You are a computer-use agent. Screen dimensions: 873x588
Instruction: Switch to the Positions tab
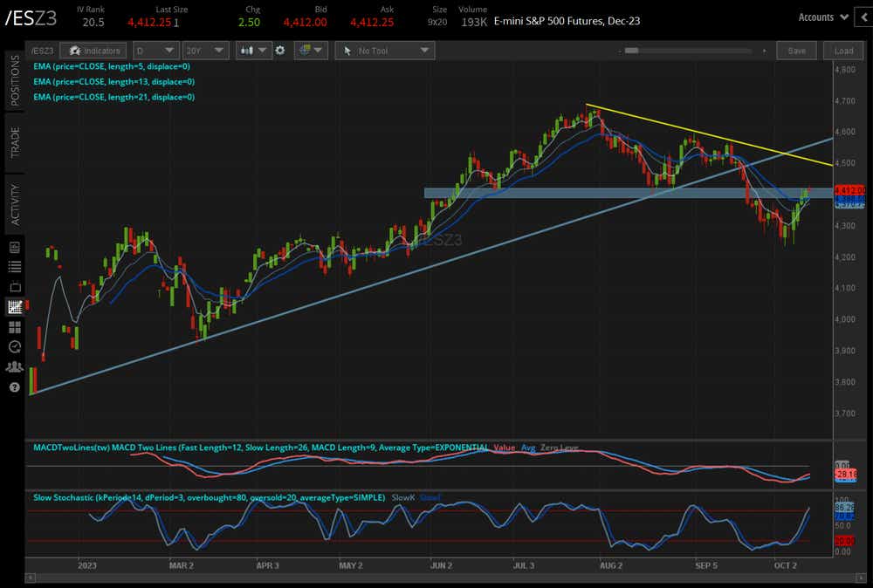coord(14,80)
